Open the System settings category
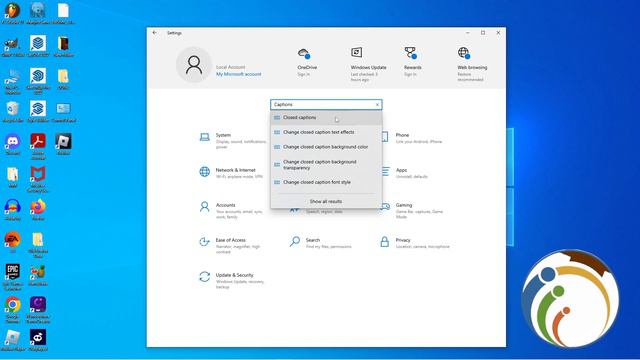Screen dimensions: 640x360 232,141
